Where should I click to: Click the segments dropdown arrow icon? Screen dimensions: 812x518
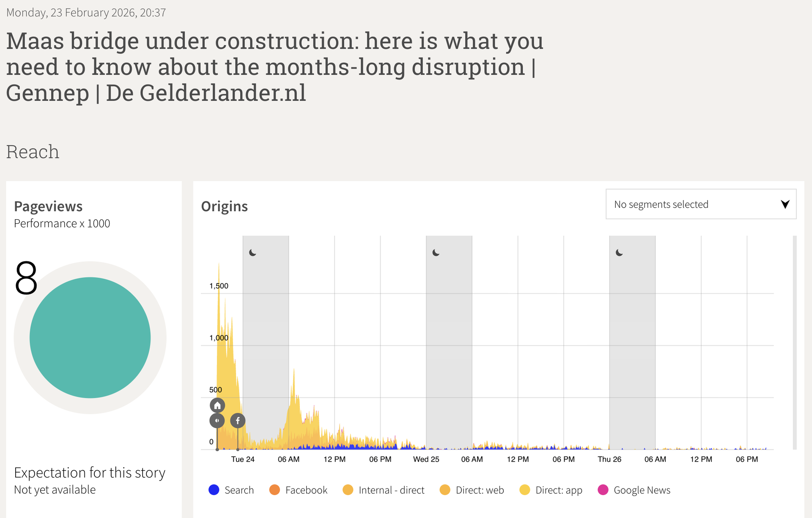point(785,204)
